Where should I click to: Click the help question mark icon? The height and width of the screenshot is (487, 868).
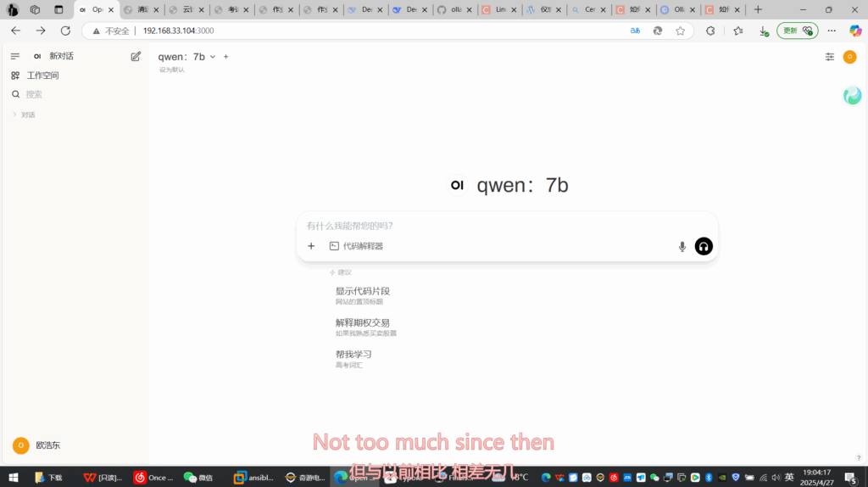[x=859, y=457]
